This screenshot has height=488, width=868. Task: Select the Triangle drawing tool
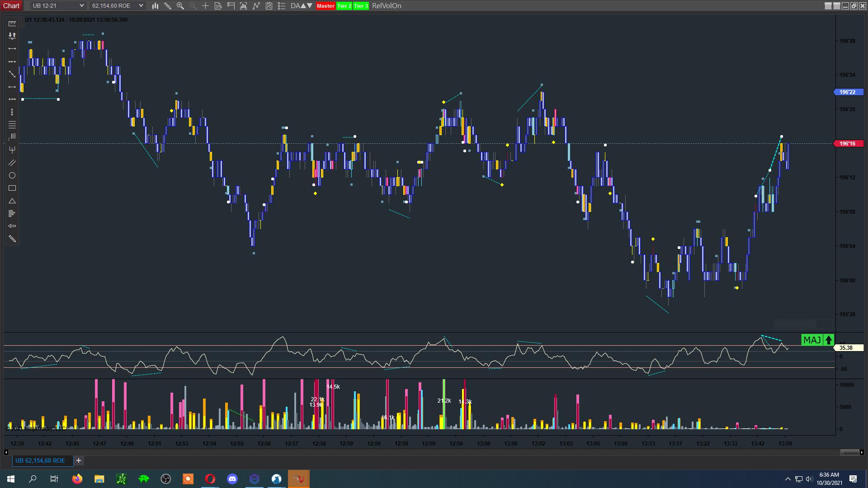click(x=12, y=201)
